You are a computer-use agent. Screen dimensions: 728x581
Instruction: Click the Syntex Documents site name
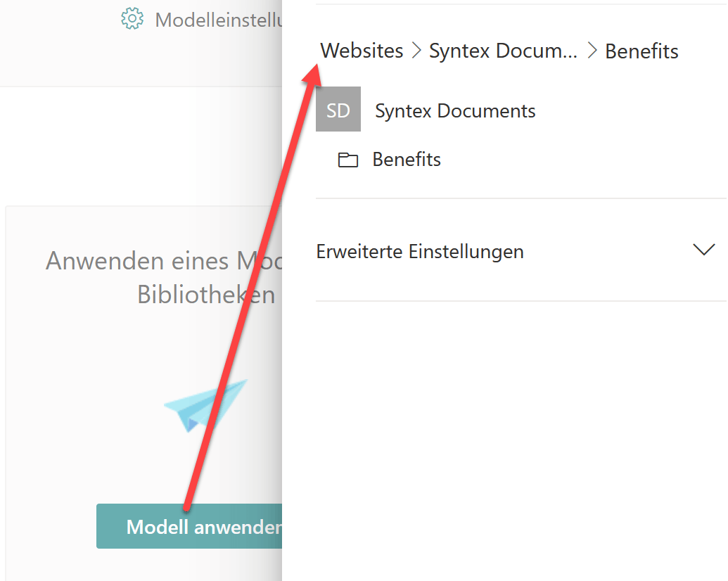click(x=455, y=111)
